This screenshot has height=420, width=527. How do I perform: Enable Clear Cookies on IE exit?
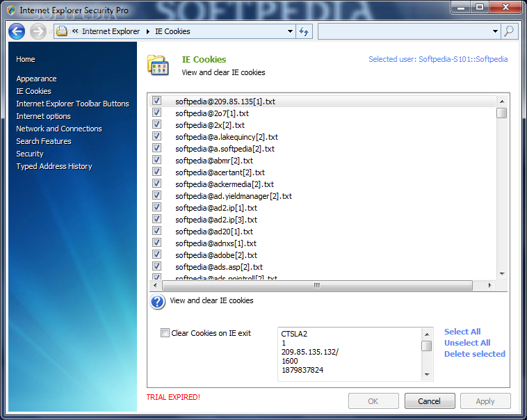pyautogui.click(x=165, y=333)
